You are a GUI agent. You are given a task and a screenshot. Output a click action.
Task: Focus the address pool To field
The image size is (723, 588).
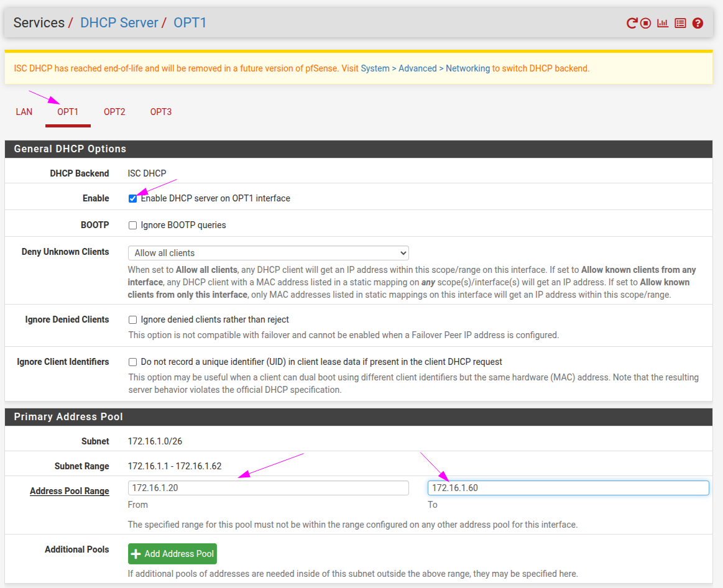coord(568,488)
